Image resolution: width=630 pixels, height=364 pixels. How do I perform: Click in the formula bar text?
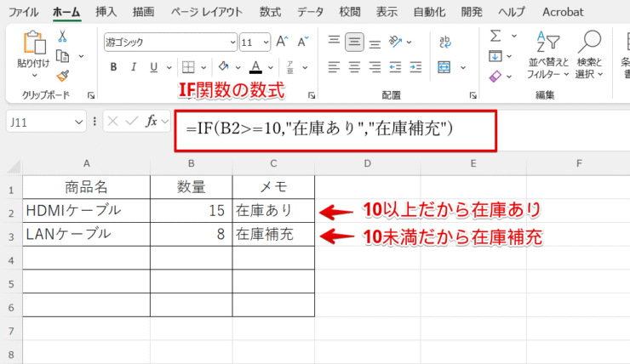click(x=319, y=129)
